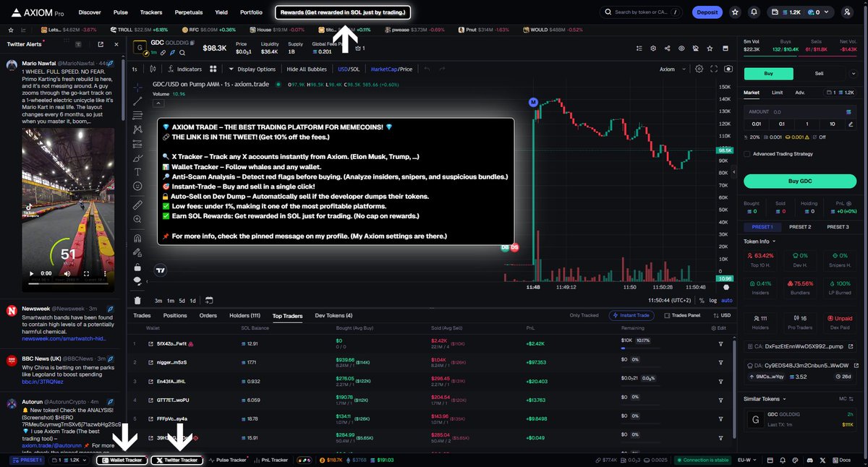This screenshot has height=467, width=868.
Task: Click the trash remove-drawings icon
Action: tap(137, 300)
